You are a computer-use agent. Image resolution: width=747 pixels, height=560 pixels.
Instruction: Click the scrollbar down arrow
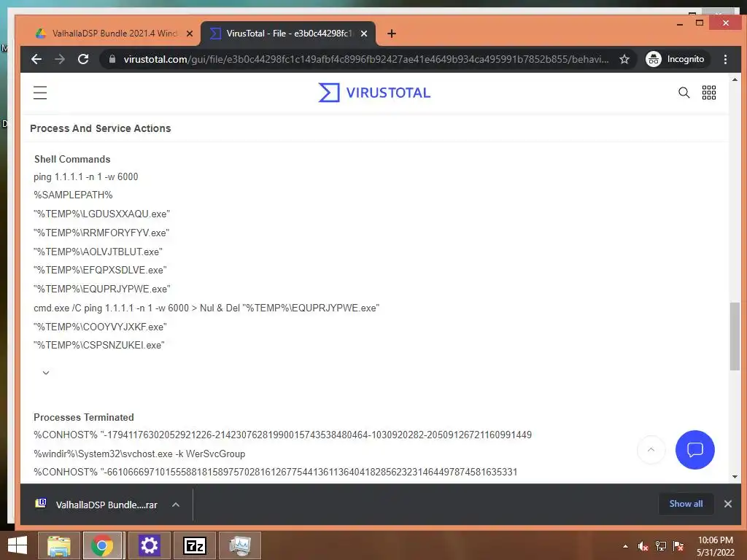735,477
